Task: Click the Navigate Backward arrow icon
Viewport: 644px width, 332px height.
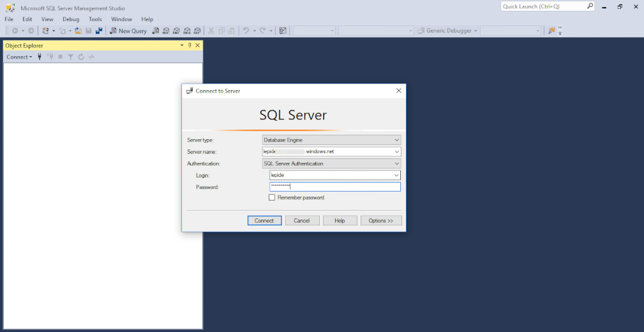Action: coord(15,31)
